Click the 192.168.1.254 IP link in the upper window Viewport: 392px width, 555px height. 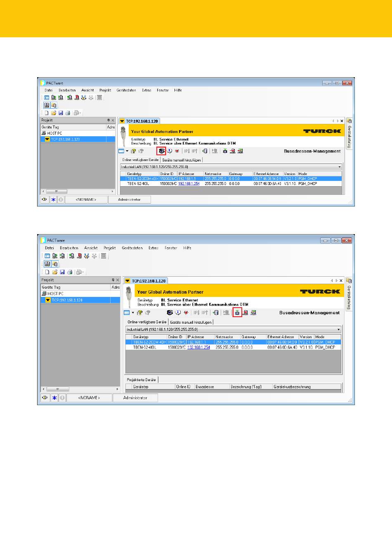[189, 184]
